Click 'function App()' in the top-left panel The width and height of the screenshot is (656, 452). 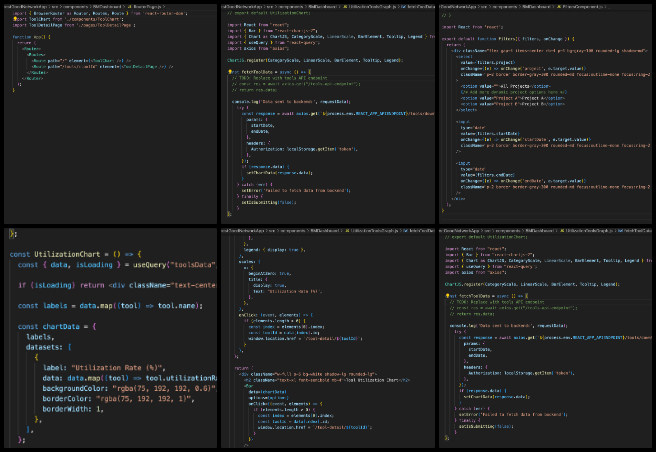pyautogui.click(x=31, y=37)
